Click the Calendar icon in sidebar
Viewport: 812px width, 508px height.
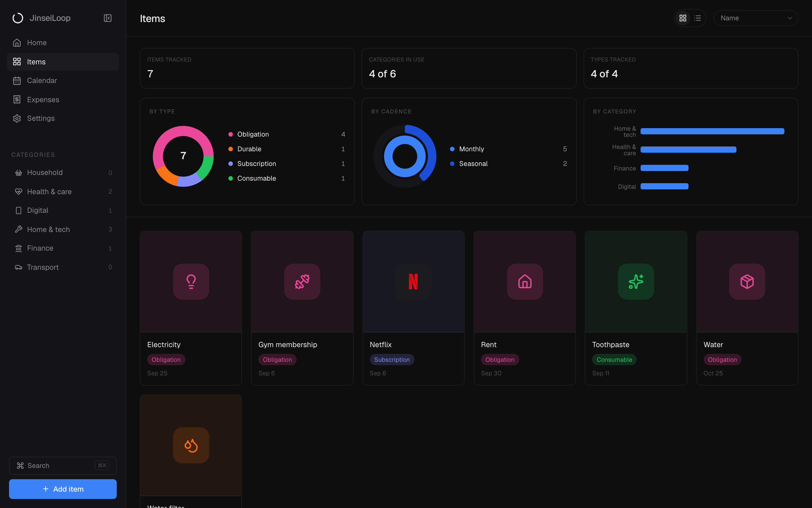(17, 81)
